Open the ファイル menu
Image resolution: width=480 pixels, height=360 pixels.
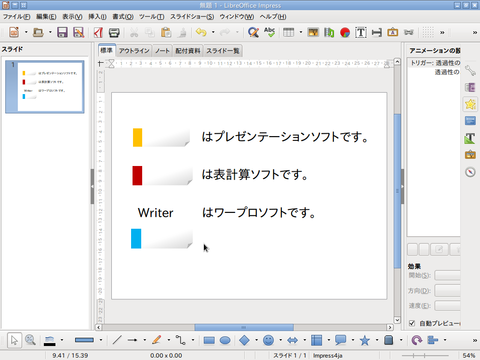(16, 17)
